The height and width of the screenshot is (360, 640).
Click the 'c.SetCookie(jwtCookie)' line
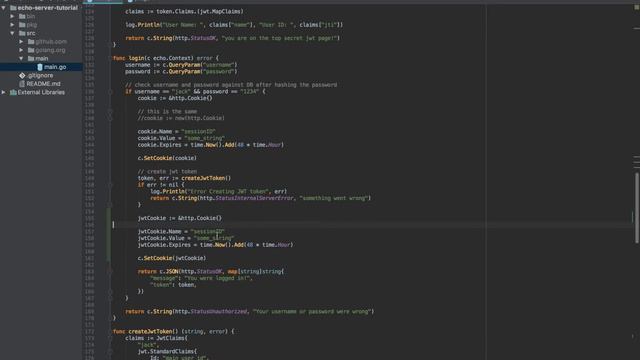pyautogui.click(x=172, y=258)
